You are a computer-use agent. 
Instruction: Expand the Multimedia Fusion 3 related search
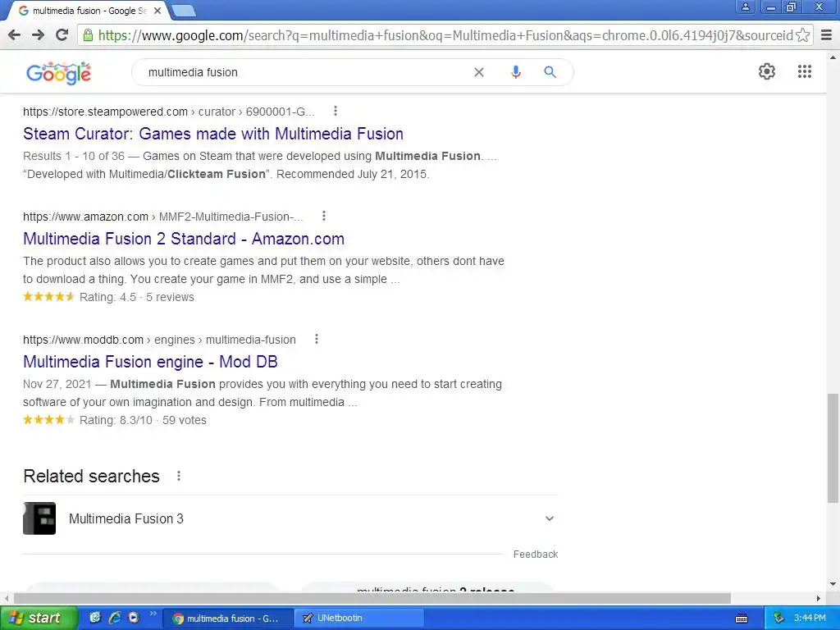[x=549, y=518]
